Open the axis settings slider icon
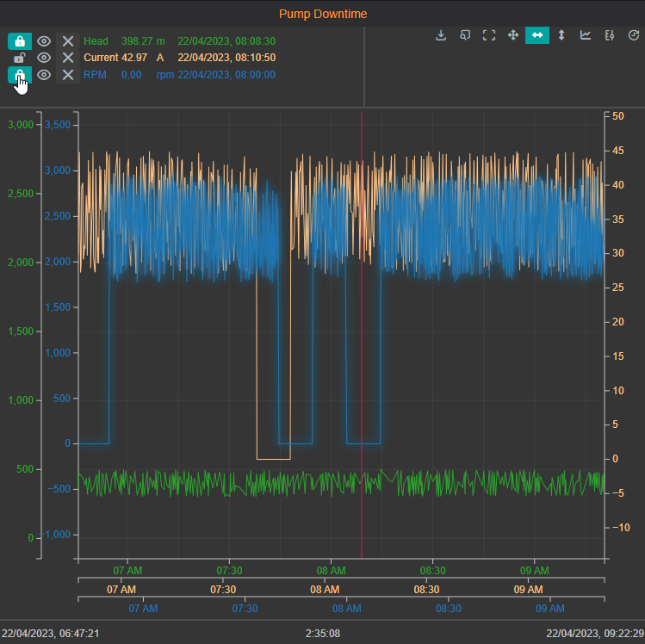 point(610,35)
